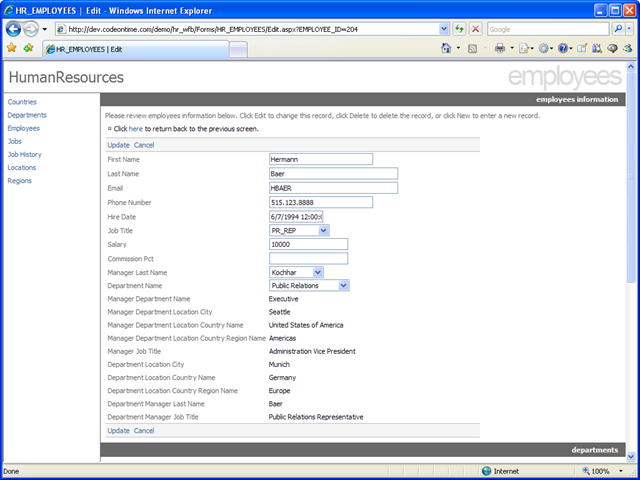The height and width of the screenshot is (480, 640).
Task: Open the Department Name Public Relations dropdown
Action: pyautogui.click(x=309, y=285)
